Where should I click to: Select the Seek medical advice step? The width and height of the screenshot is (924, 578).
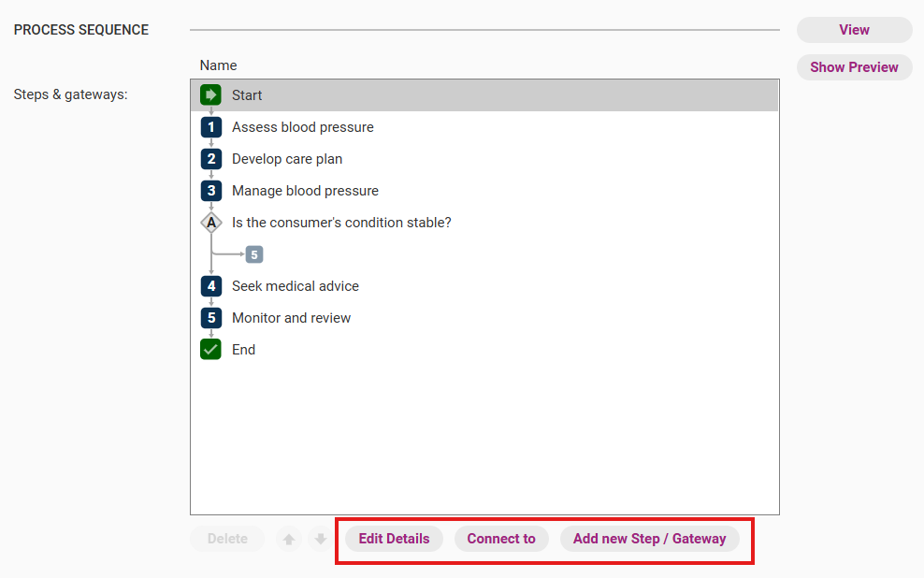(x=295, y=286)
